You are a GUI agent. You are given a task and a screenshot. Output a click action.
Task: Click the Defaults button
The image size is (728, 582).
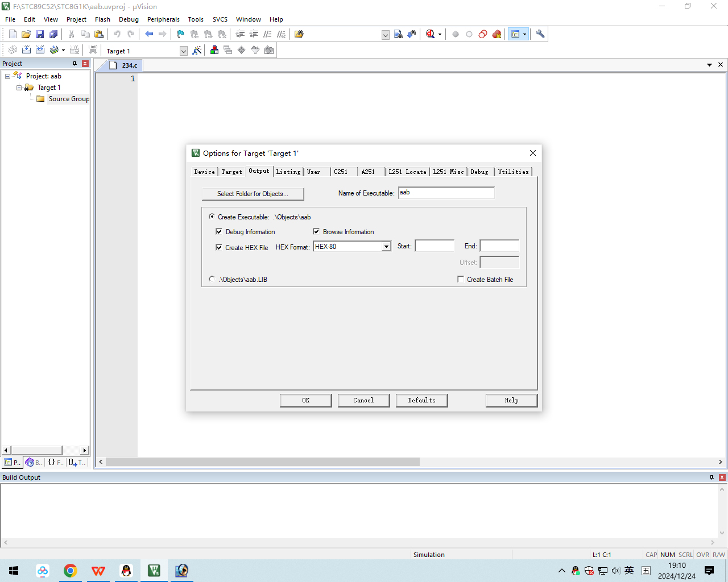421,400
